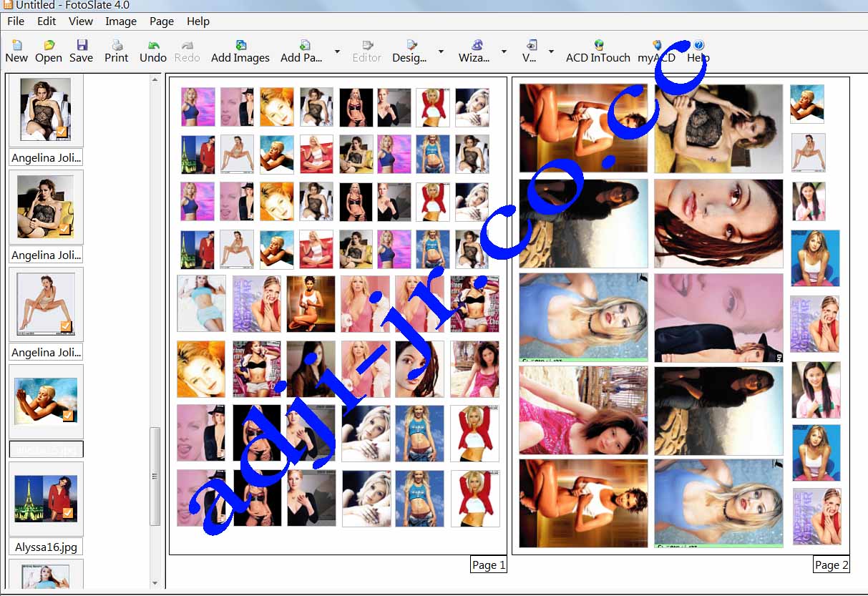The width and height of the screenshot is (868, 596).
Task: Click the down arrow of sidebar scrollbar
Action: pos(155,583)
